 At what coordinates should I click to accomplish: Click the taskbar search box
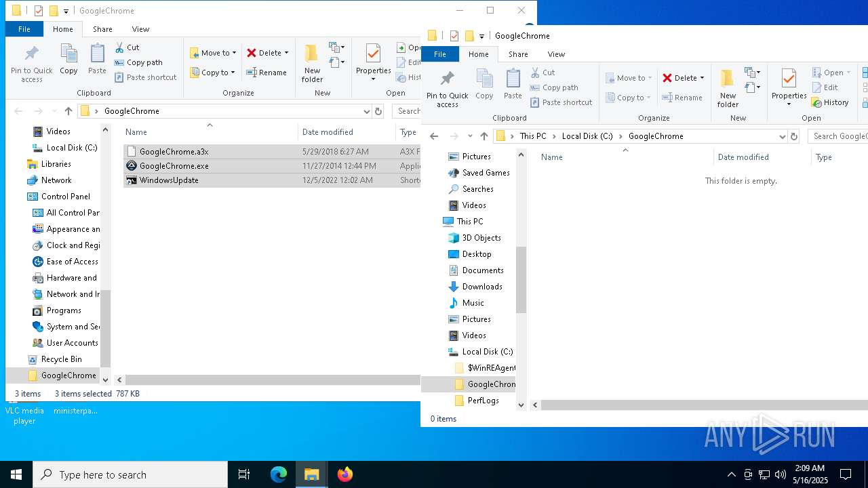click(x=130, y=474)
